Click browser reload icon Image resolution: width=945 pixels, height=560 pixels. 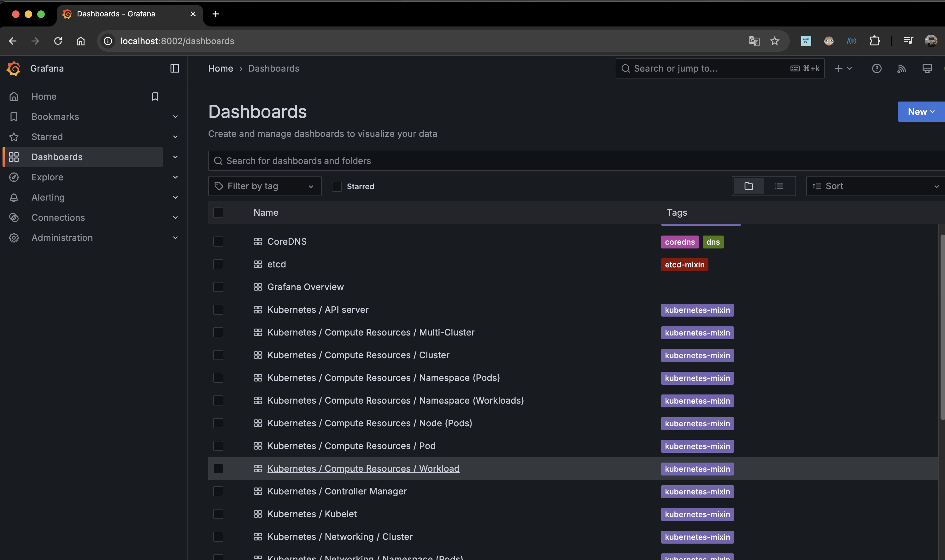click(x=58, y=41)
